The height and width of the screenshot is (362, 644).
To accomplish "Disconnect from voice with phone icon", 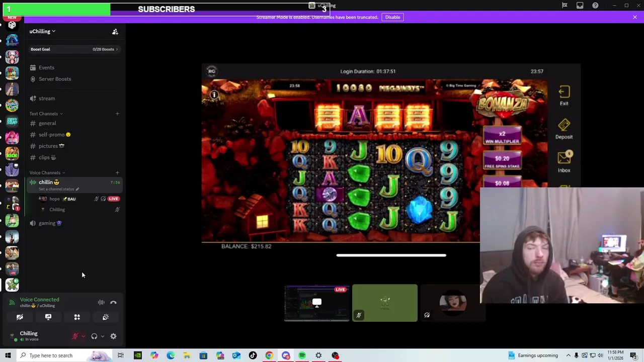I will click(113, 303).
